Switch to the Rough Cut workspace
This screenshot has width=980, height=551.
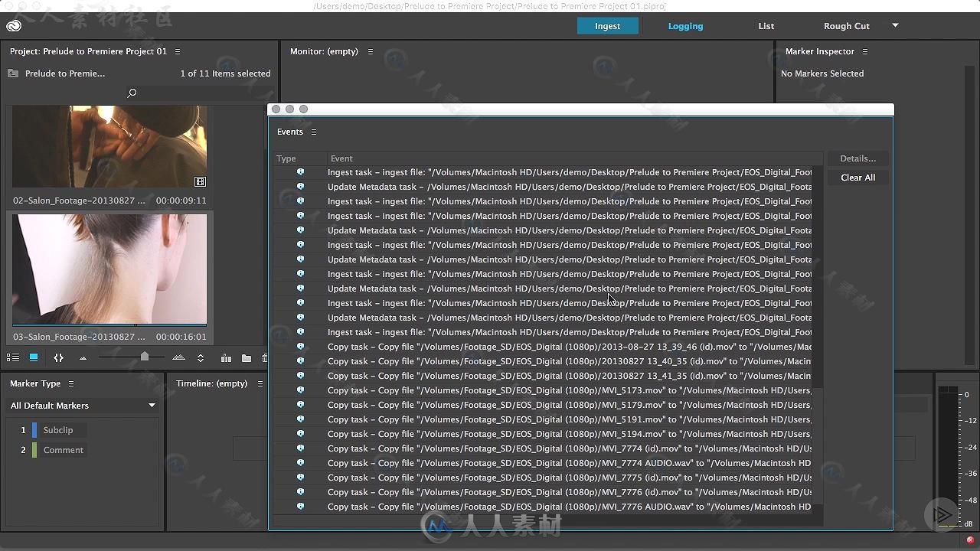(x=847, y=26)
